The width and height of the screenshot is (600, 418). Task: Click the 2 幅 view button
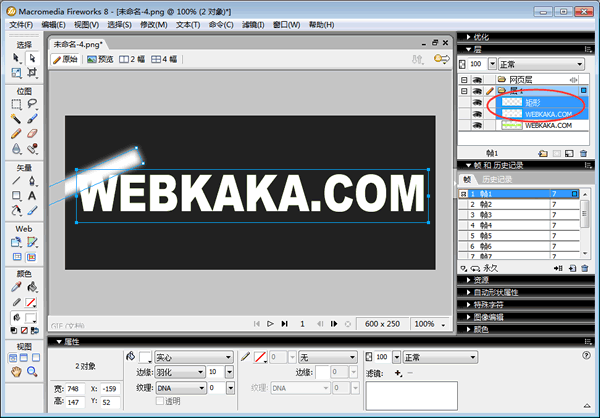(131, 59)
